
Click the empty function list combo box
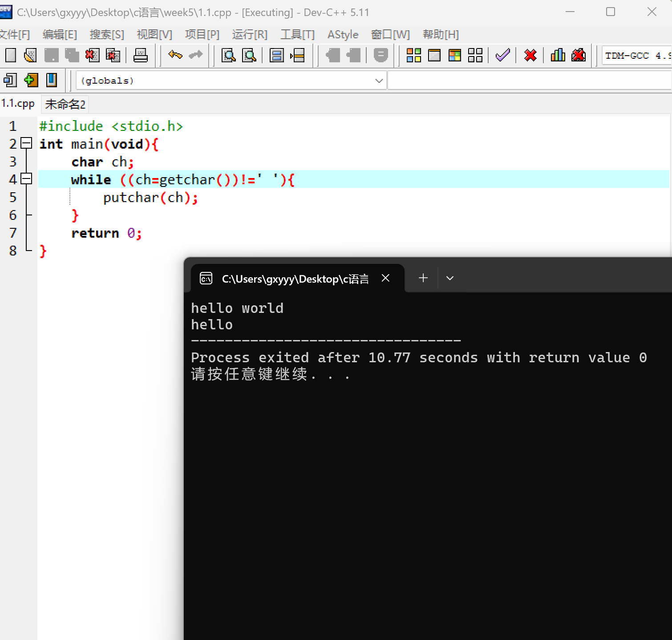[x=530, y=81]
